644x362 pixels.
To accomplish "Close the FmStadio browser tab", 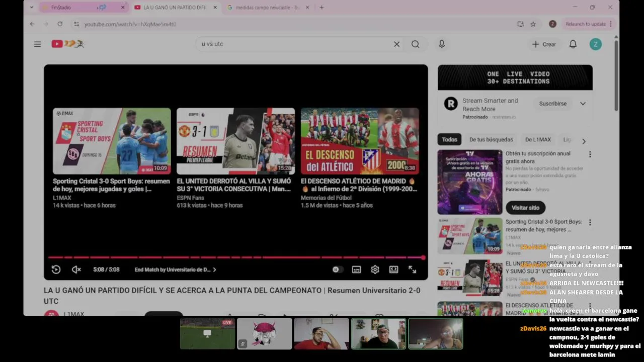I will (122, 8).
